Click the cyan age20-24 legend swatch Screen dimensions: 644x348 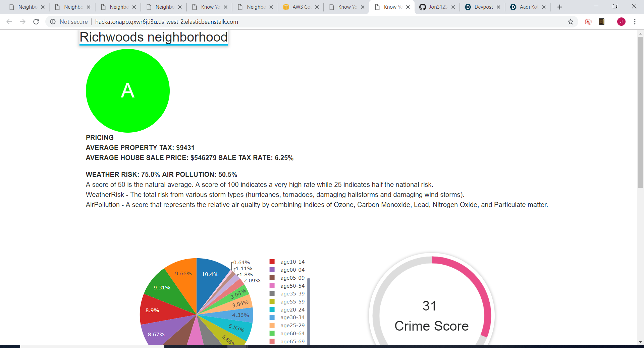point(272,309)
